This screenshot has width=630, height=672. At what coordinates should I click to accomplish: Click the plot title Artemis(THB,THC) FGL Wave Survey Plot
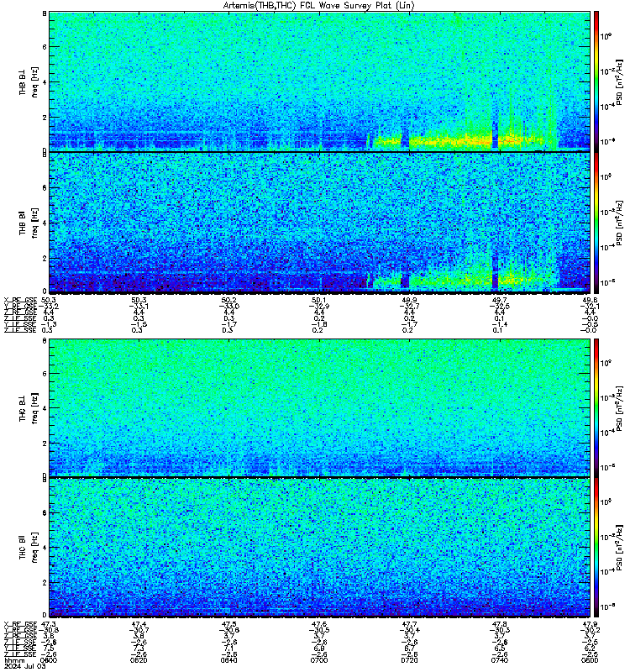click(x=319, y=6)
